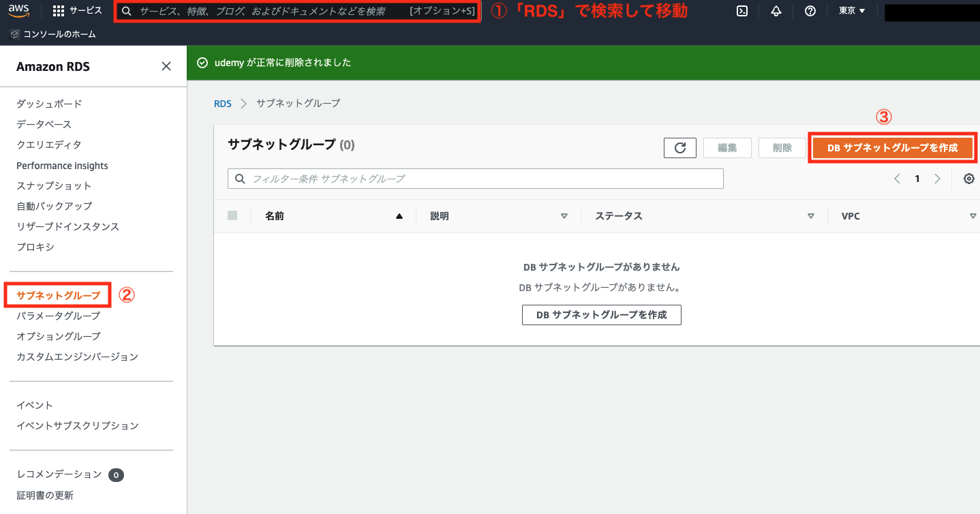
Task: Open データベース in the sidebar
Action: pos(44,124)
